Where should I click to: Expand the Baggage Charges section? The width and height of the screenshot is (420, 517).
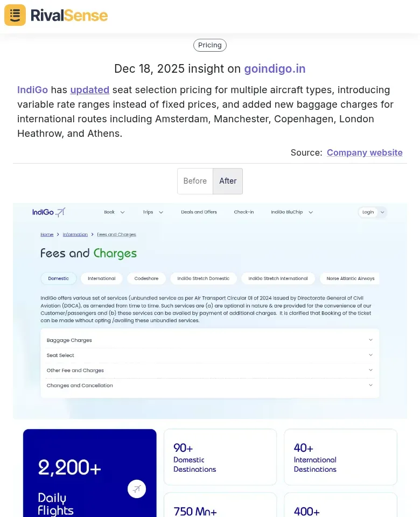click(209, 340)
